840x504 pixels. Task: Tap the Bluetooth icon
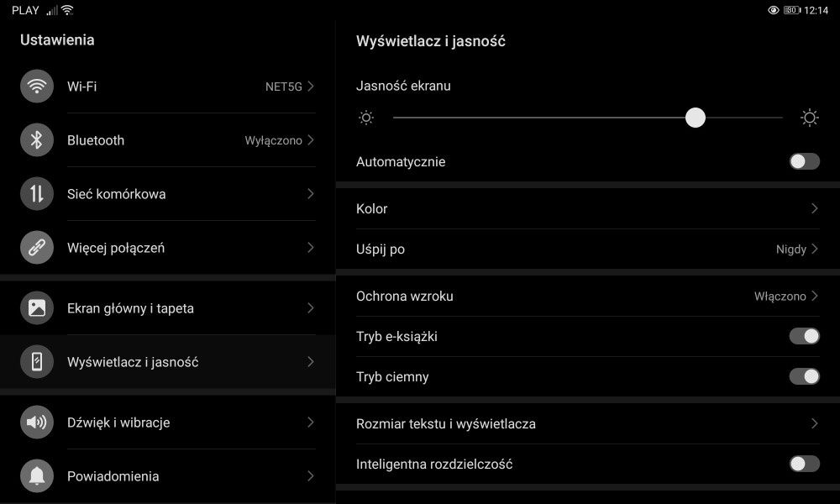point(36,139)
